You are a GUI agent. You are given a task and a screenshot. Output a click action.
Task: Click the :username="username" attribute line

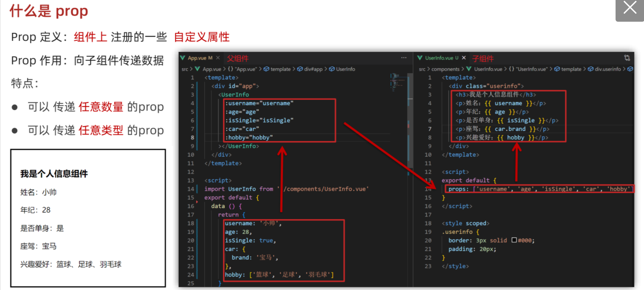pos(259,103)
